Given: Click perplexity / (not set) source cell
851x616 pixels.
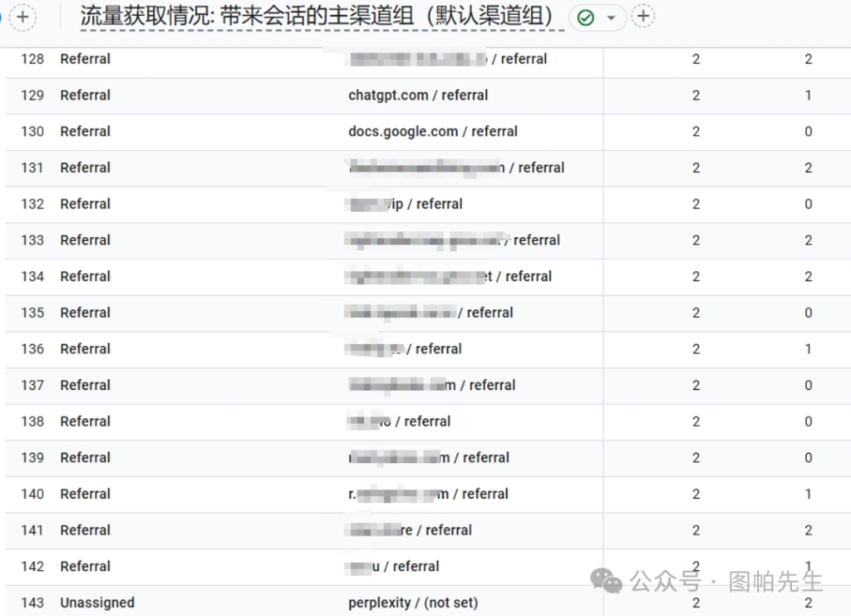Looking at the screenshot, I should [413, 603].
